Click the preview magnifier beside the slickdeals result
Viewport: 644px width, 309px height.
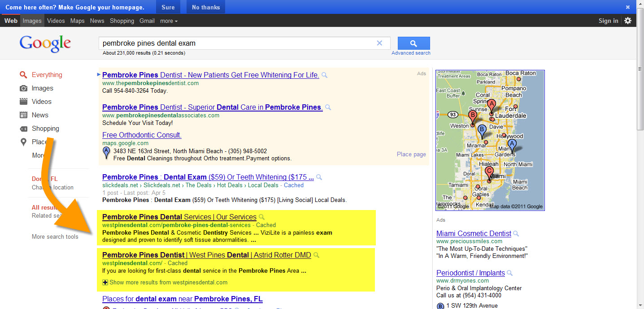[319, 177]
